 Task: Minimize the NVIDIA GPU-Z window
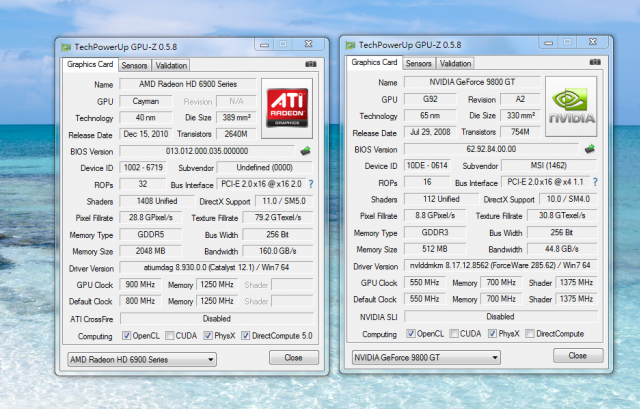pyautogui.click(x=549, y=42)
